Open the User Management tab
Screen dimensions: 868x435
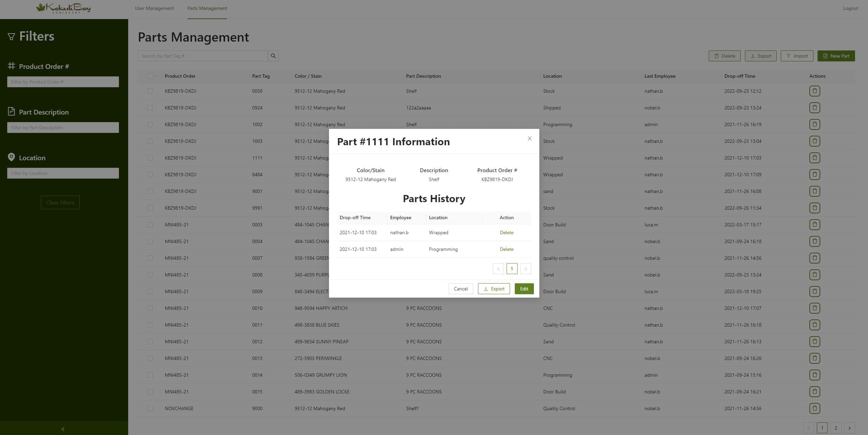point(154,8)
